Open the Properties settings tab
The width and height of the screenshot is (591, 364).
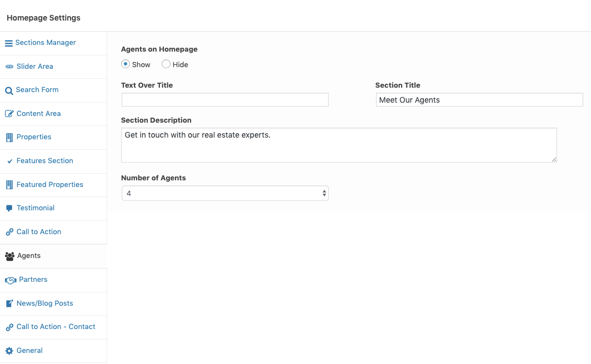pos(53,138)
